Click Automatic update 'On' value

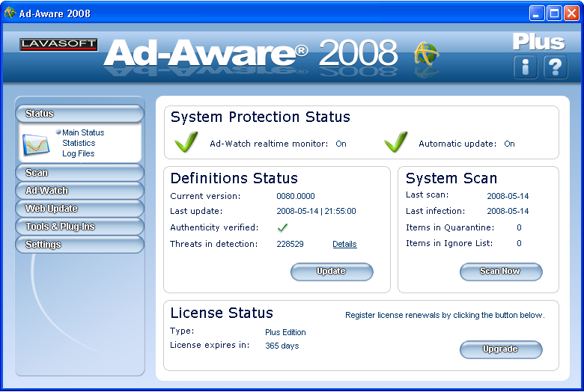(509, 144)
